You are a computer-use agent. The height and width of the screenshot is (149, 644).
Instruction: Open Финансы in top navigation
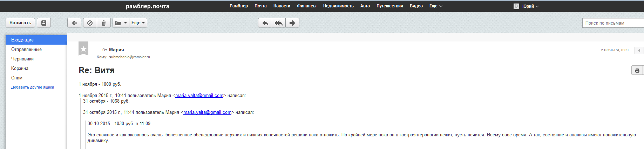point(307,6)
